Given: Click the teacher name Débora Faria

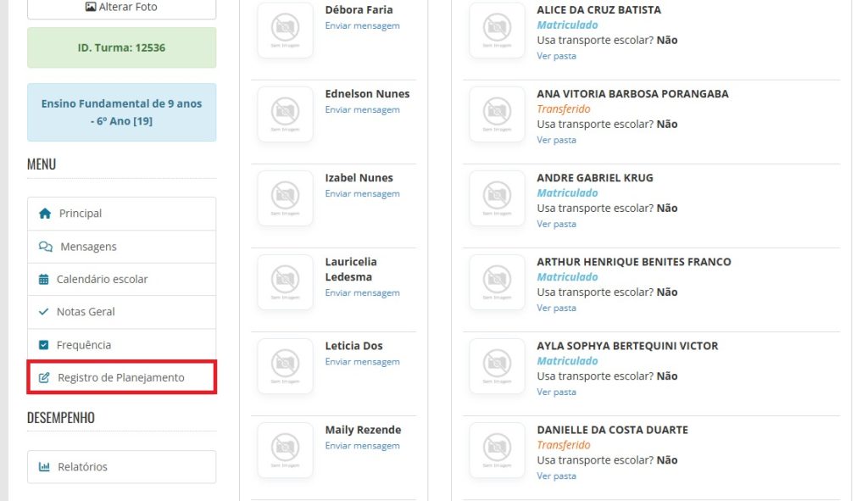Looking at the screenshot, I should [359, 10].
